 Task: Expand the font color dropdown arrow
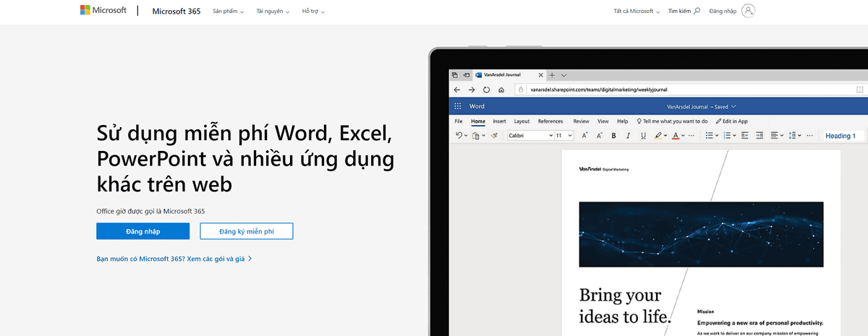(x=684, y=136)
